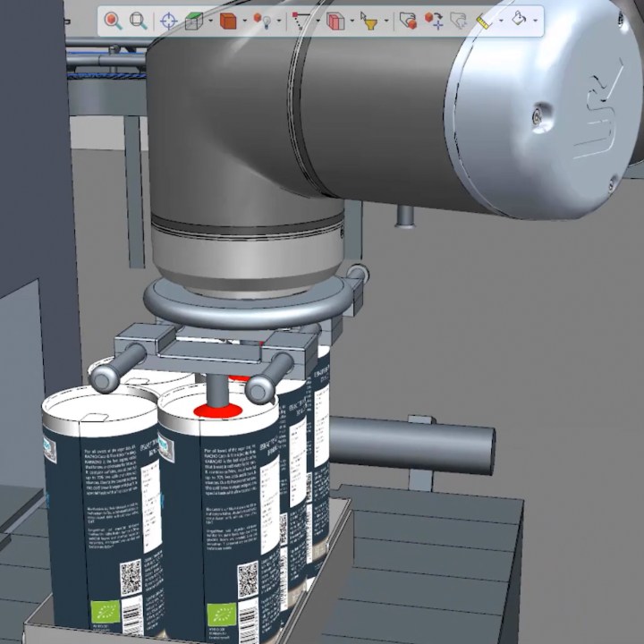
Task: Click the yellow ruler Measure icon
Action: 484,21
